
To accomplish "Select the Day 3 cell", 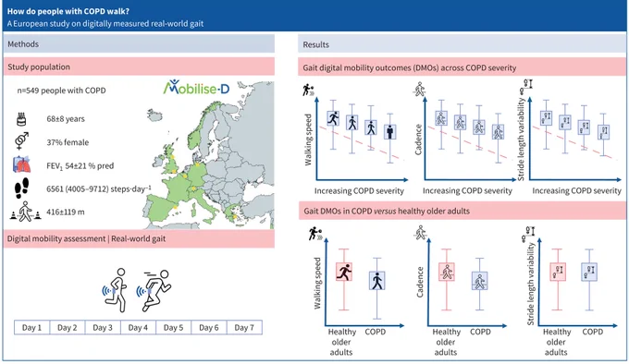I will coord(103,328).
